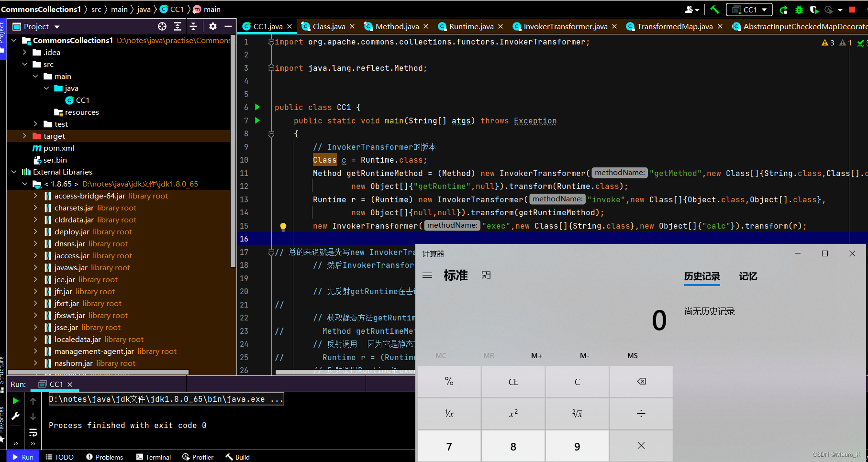This screenshot has width=868, height=462.
Task: Click Calculator percent key
Action: 449,382
